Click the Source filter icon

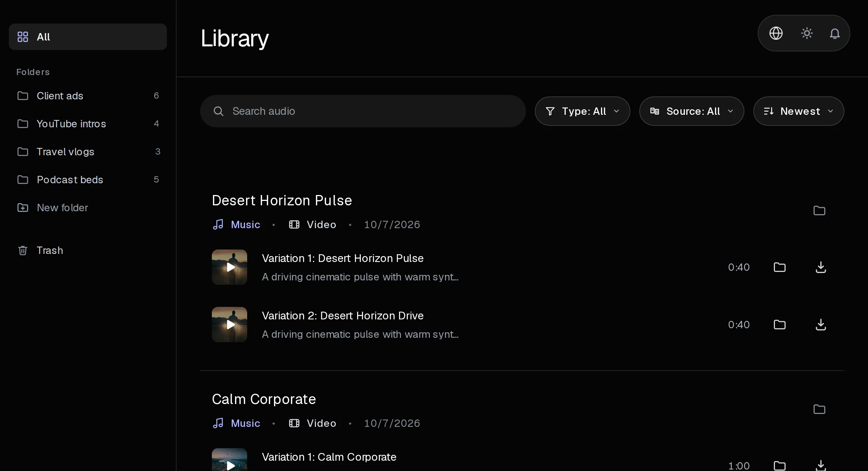click(x=655, y=111)
